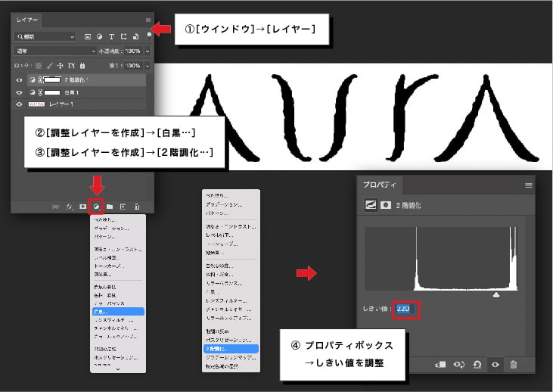Delete layer using Layers panel trash icon
This screenshot has height=392, width=553.
click(137, 206)
